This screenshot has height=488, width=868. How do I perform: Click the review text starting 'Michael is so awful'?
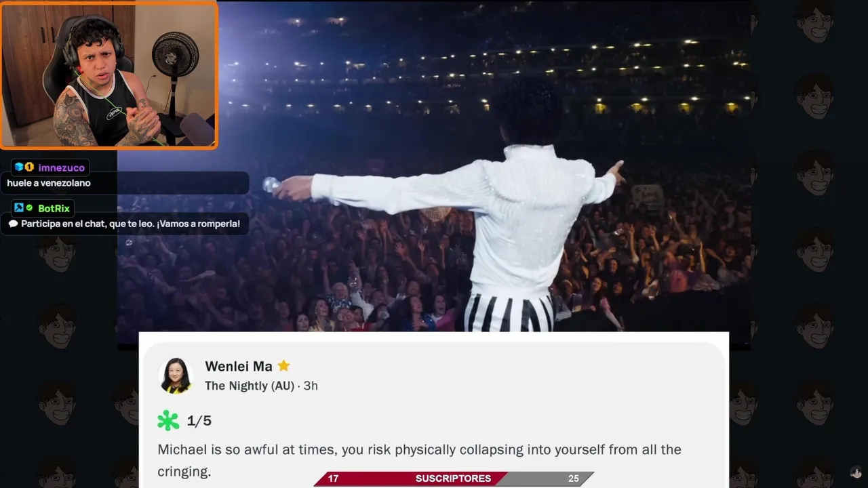pos(419,460)
